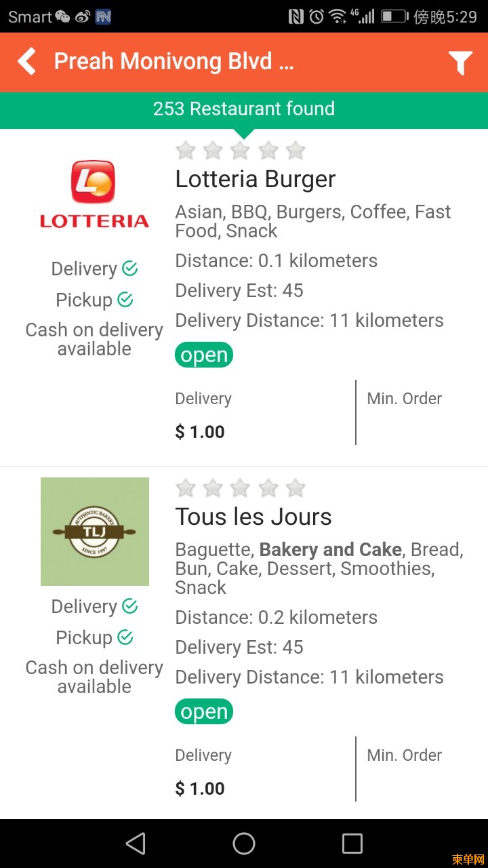
Task: Tap the back arrow icon in header
Action: point(27,62)
